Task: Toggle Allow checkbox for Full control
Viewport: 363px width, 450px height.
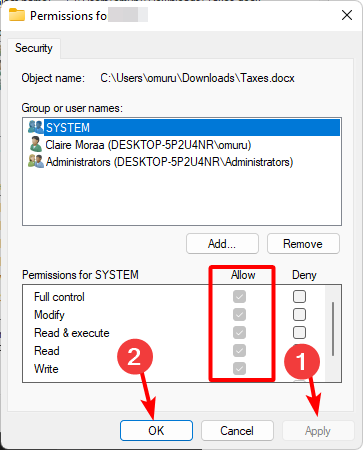Action: click(239, 296)
